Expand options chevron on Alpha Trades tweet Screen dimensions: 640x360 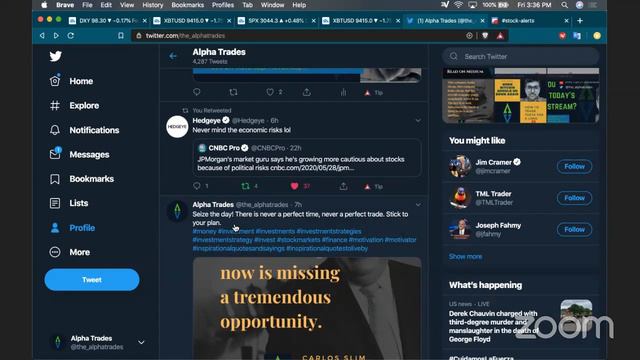tap(418, 204)
